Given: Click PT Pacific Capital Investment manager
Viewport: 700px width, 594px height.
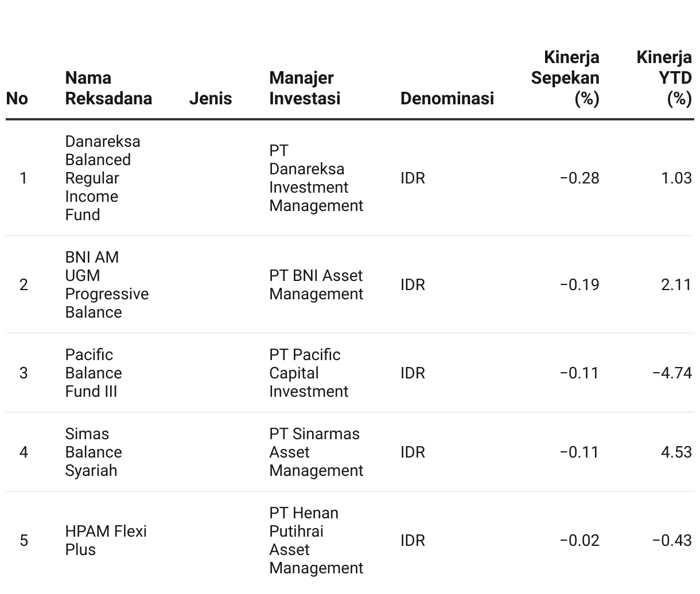Looking at the screenshot, I should pyautogui.click(x=308, y=373).
